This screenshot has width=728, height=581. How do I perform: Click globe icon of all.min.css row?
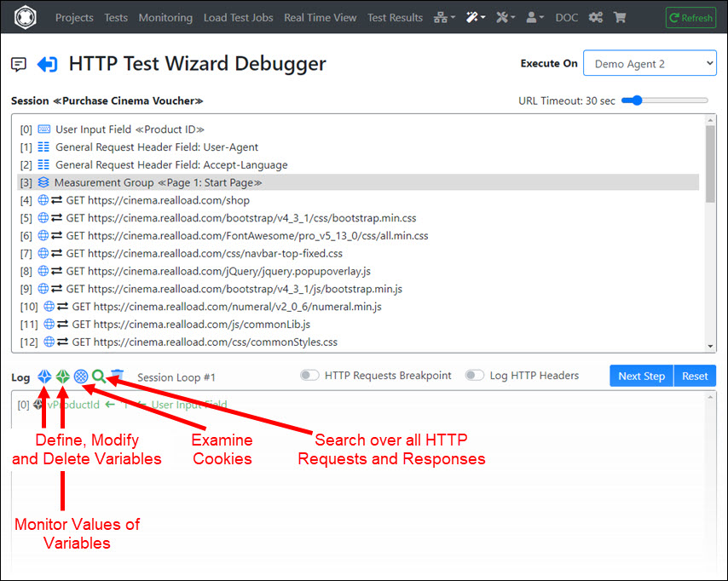[43, 235]
